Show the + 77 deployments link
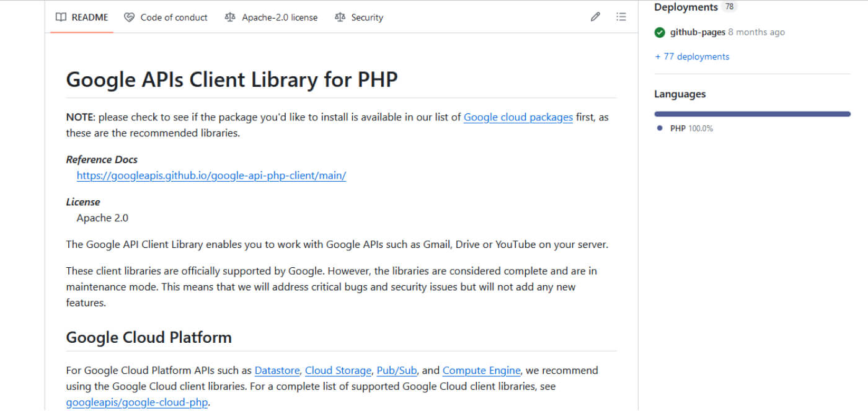 pyautogui.click(x=692, y=56)
